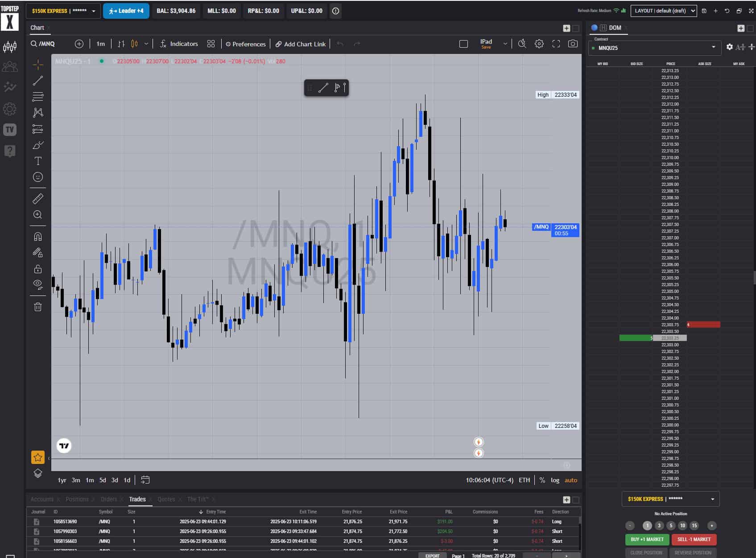Open the LAYOUT default (draft) dropdown
This screenshot has height=558, width=756.
click(663, 11)
